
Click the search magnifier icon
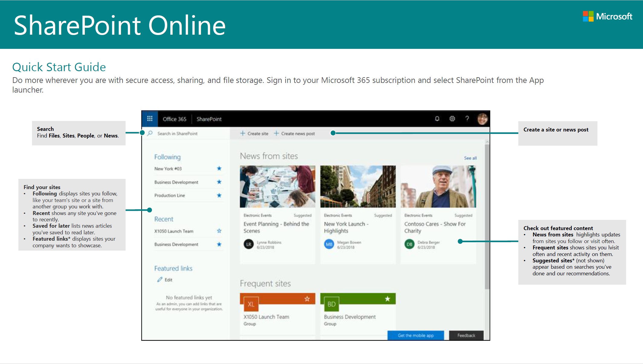[149, 133]
